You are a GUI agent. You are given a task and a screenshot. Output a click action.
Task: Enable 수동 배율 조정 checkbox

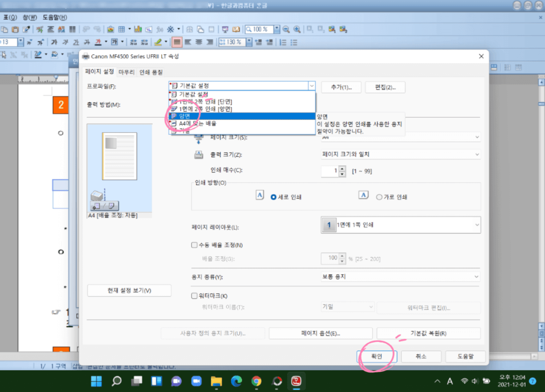pos(194,245)
